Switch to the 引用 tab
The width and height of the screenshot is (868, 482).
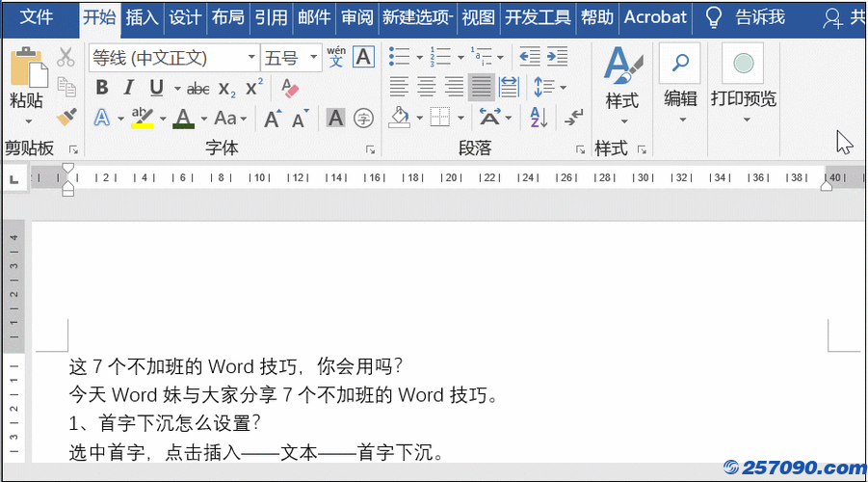click(x=271, y=17)
